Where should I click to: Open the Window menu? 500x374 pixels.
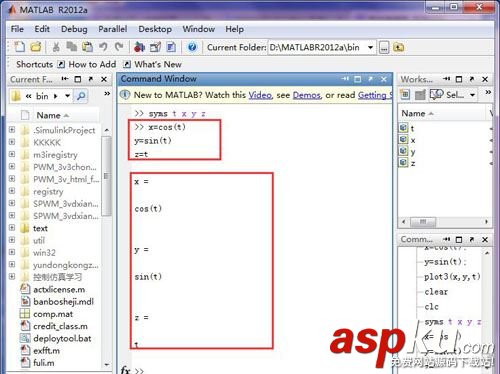tap(199, 29)
